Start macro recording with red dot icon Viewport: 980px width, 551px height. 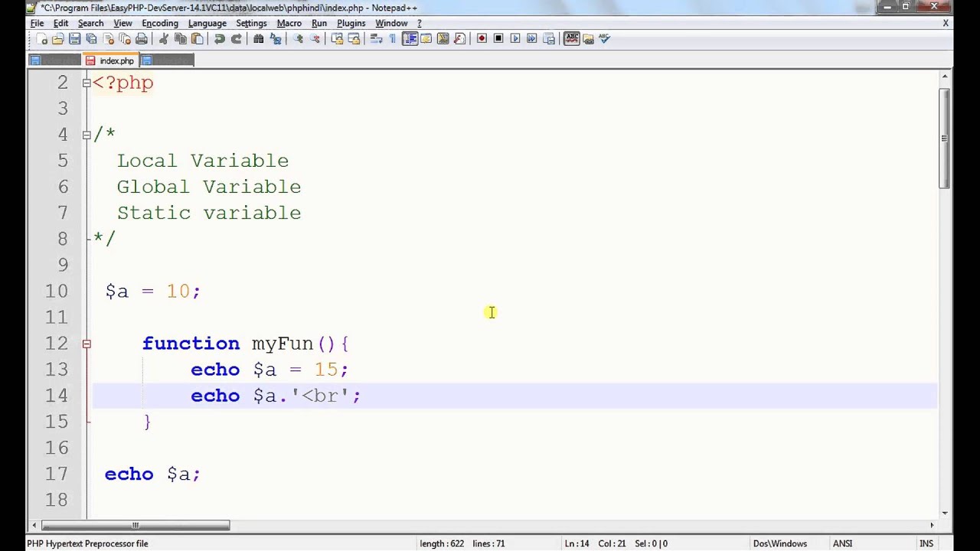pos(482,39)
